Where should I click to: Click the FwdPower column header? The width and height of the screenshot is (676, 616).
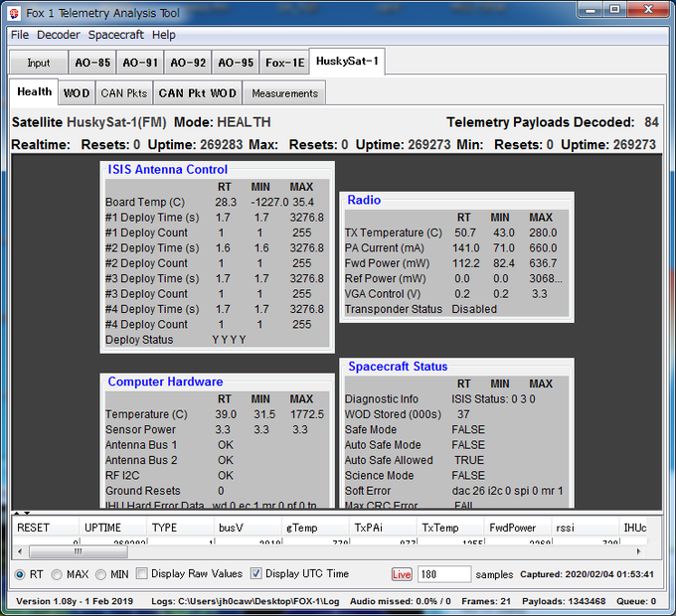518,528
